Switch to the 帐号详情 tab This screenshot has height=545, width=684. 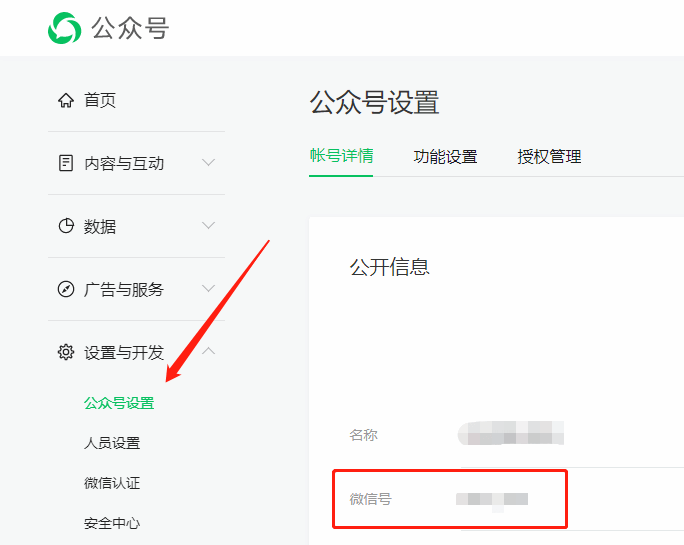(341, 156)
